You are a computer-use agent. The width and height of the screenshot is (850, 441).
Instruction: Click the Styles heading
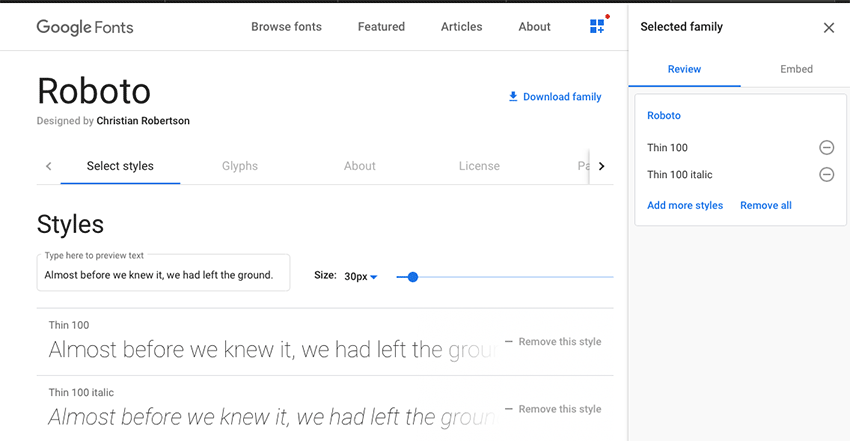70,224
